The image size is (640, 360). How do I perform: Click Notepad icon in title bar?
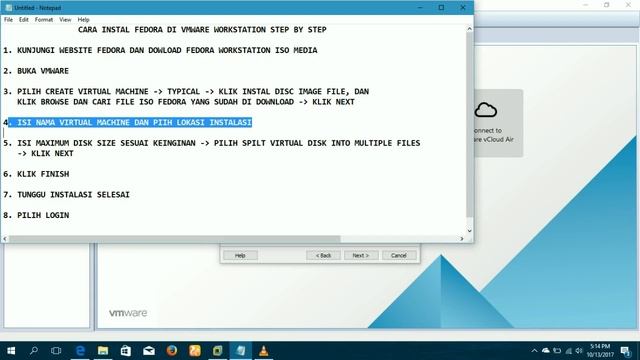point(8,8)
